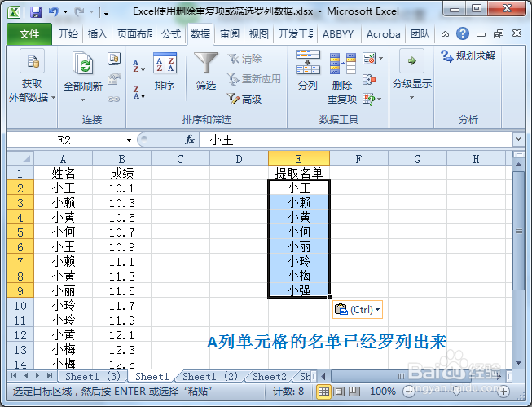Switch to View (视图) tab

(259, 34)
